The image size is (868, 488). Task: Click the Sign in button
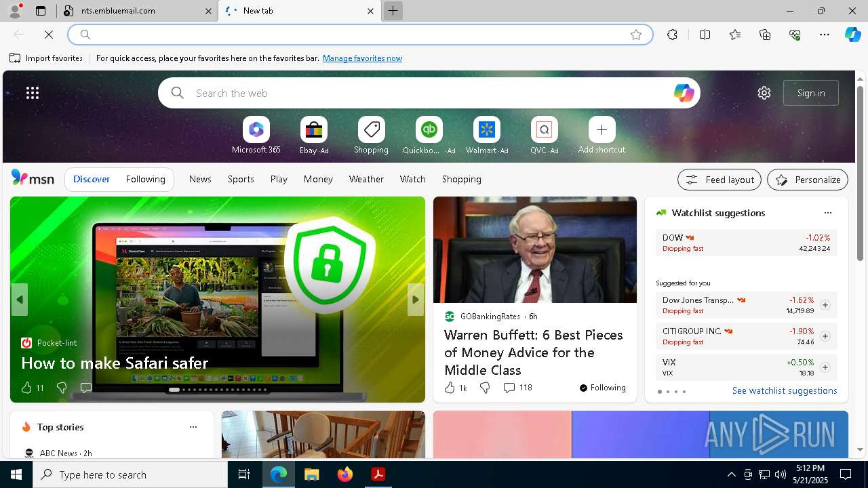811,93
